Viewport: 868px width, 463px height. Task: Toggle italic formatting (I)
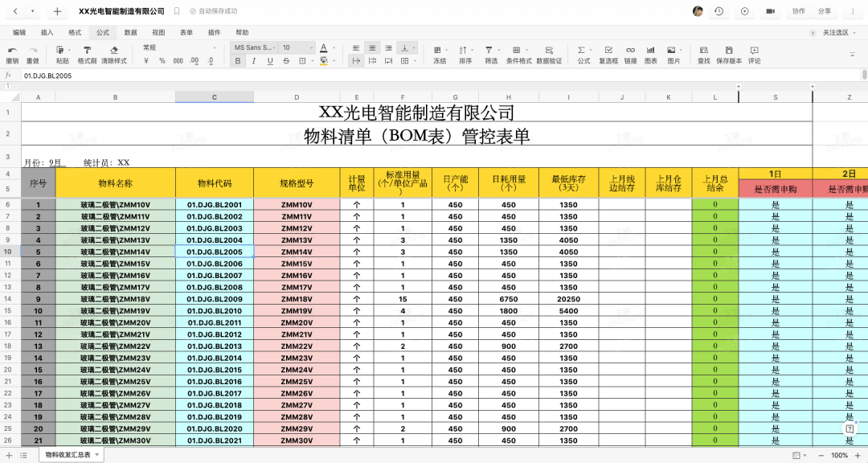tap(254, 61)
